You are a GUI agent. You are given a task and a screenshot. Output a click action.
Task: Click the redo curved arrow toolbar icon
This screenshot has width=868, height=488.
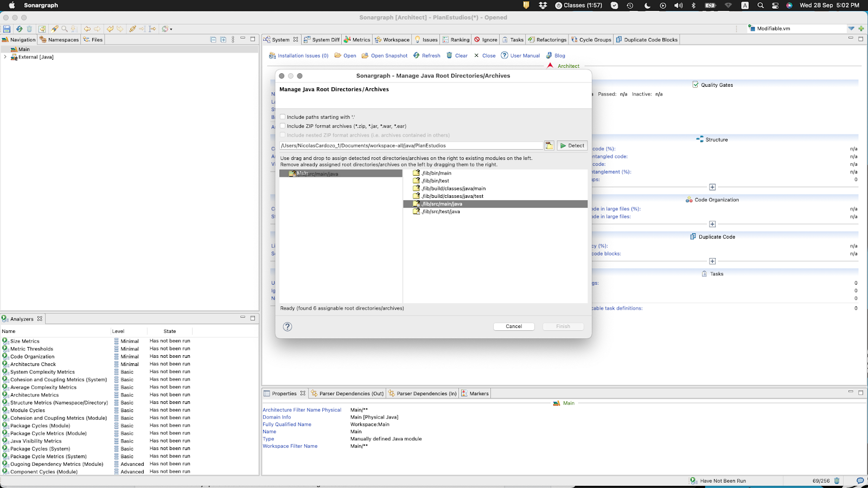pyautogui.click(x=120, y=29)
